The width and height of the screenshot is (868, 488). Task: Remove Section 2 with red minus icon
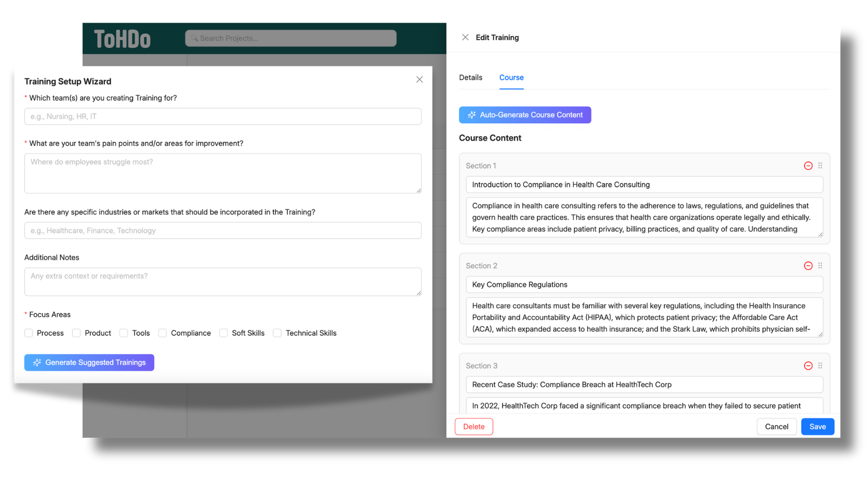(808, 266)
